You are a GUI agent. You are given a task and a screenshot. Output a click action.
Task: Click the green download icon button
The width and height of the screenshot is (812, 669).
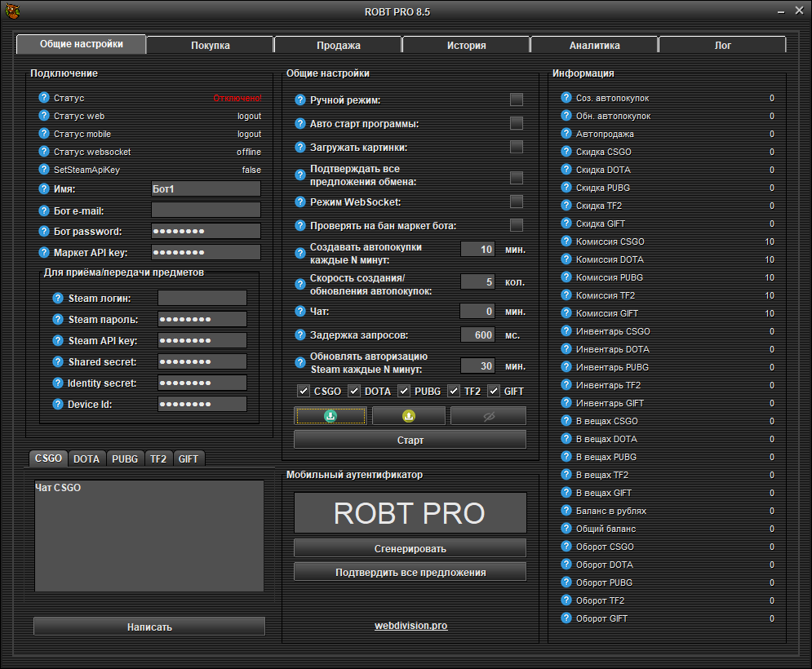click(x=331, y=416)
